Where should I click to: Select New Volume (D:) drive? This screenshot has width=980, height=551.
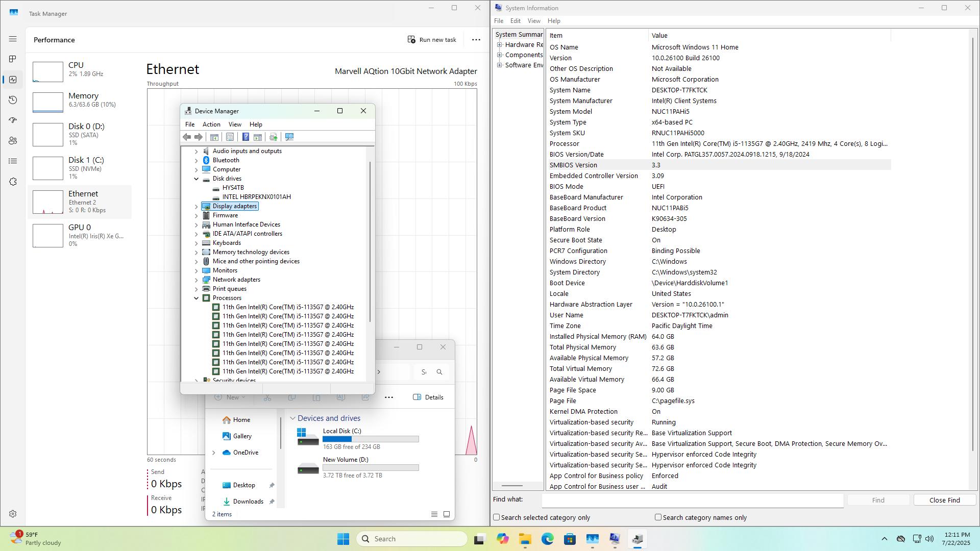click(x=358, y=467)
